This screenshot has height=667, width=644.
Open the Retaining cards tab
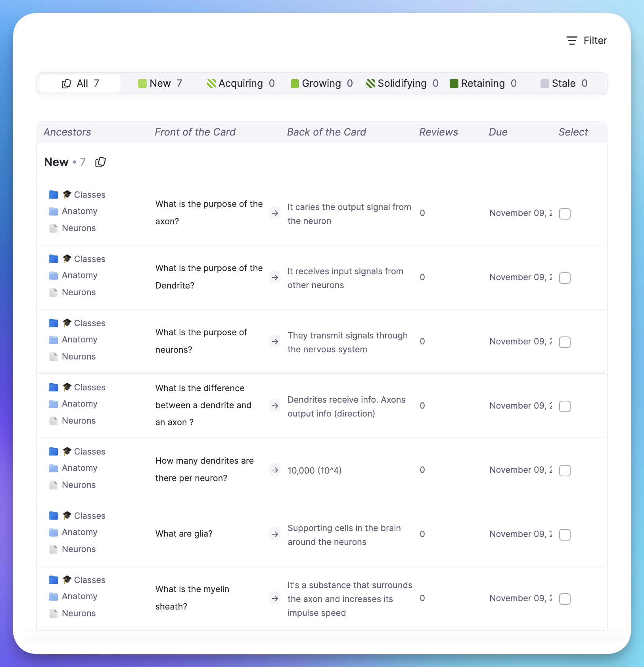coord(483,84)
